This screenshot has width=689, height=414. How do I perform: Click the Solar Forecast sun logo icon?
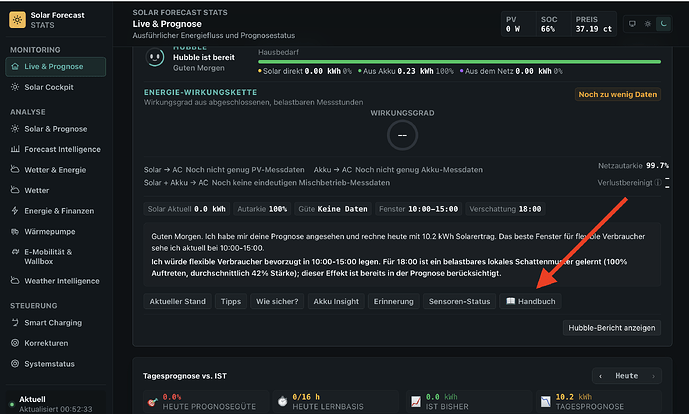[18, 20]
